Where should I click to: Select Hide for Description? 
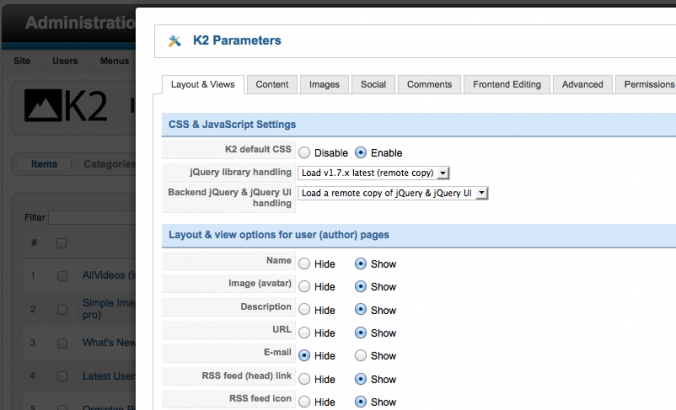304,310
